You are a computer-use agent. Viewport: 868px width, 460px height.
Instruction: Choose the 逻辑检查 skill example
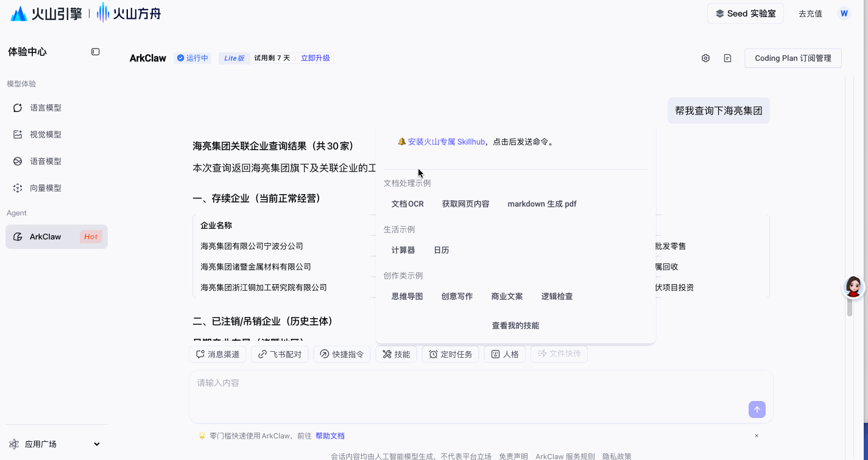(557, 296)
